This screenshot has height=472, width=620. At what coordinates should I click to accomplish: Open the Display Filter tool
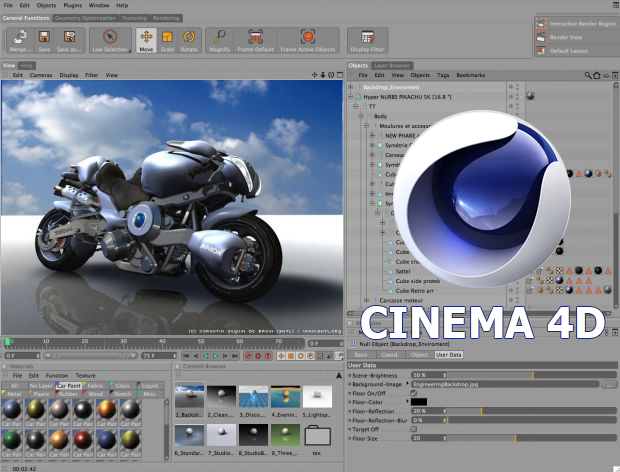[367, 38]
